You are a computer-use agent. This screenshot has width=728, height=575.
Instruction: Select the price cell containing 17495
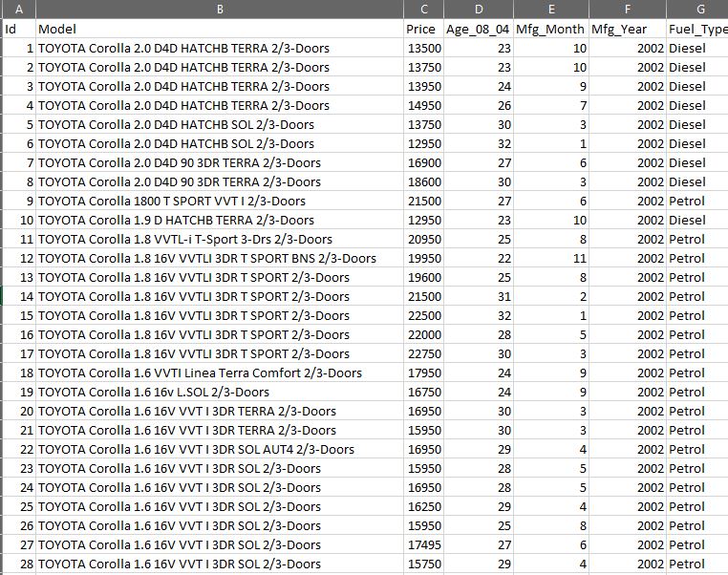[422, 544]
